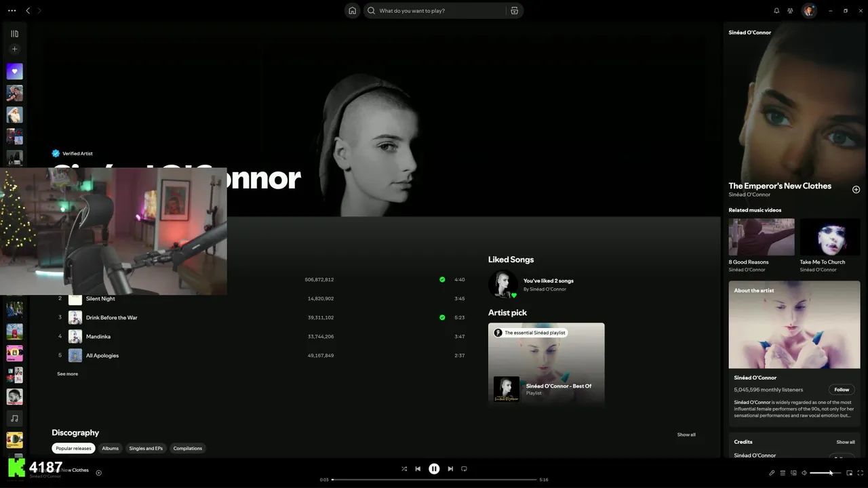Open the Discography heading
The width and height of the screenshot is (868, 488).
pyautogui.click(x=75, y=432)
